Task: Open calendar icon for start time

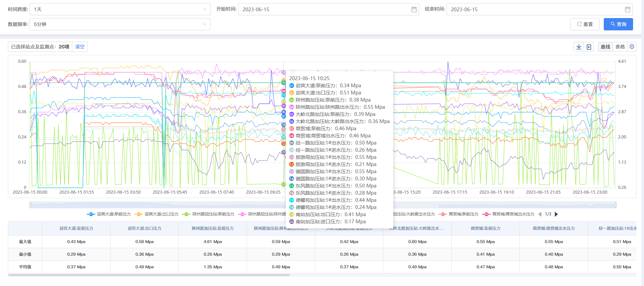Action: 414,10
